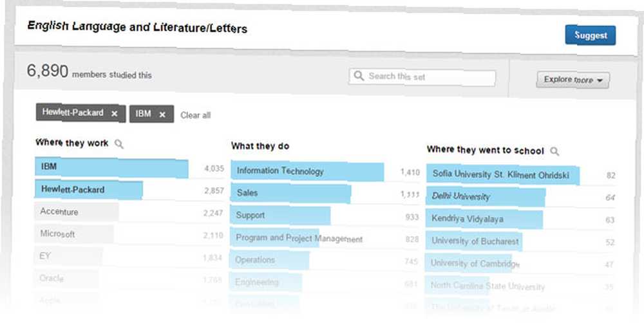Click the Where they work search icon

tap(118, 143)
